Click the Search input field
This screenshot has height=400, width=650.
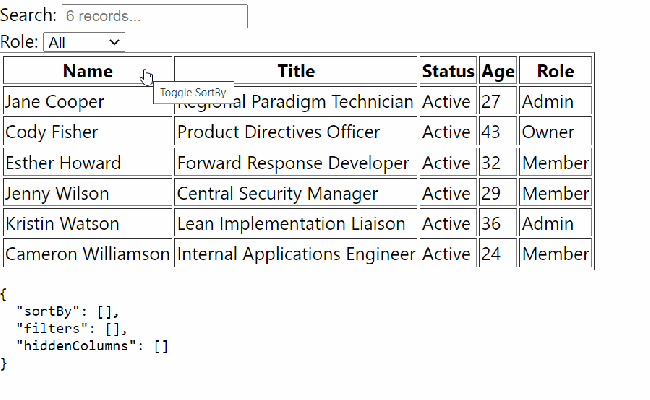click(155, 16)
